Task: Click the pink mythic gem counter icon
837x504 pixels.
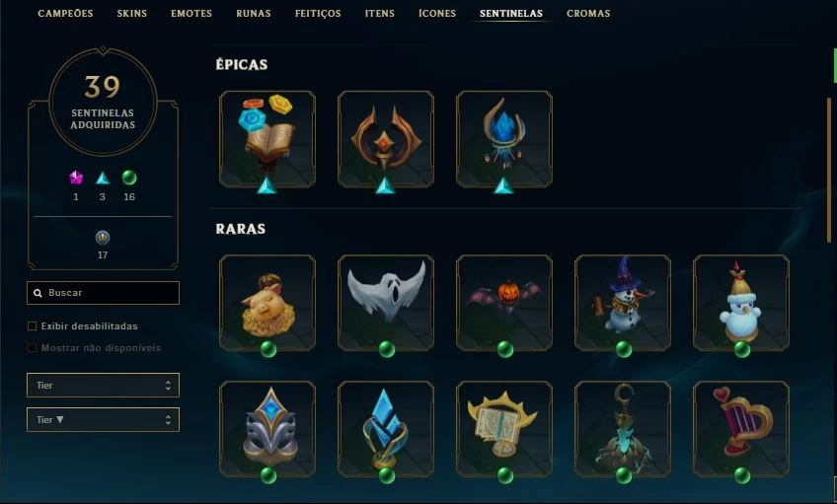Action: click(76, 178)
